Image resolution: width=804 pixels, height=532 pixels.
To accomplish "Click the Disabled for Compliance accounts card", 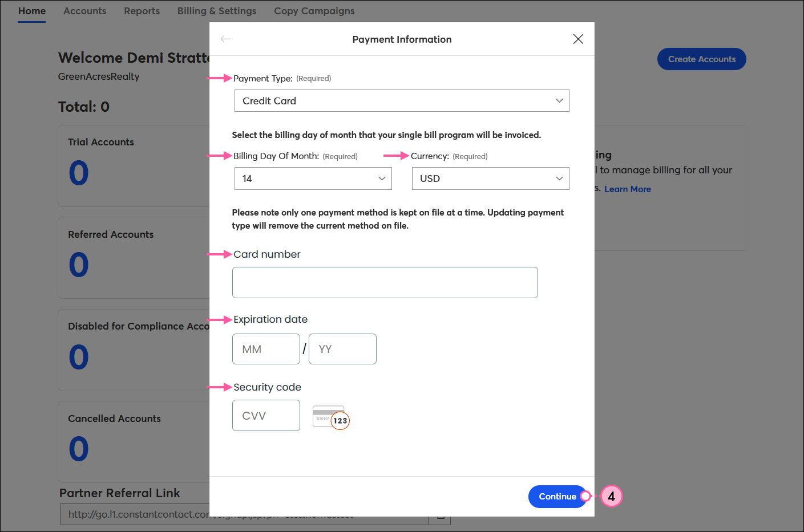I will tap(134, 350).
